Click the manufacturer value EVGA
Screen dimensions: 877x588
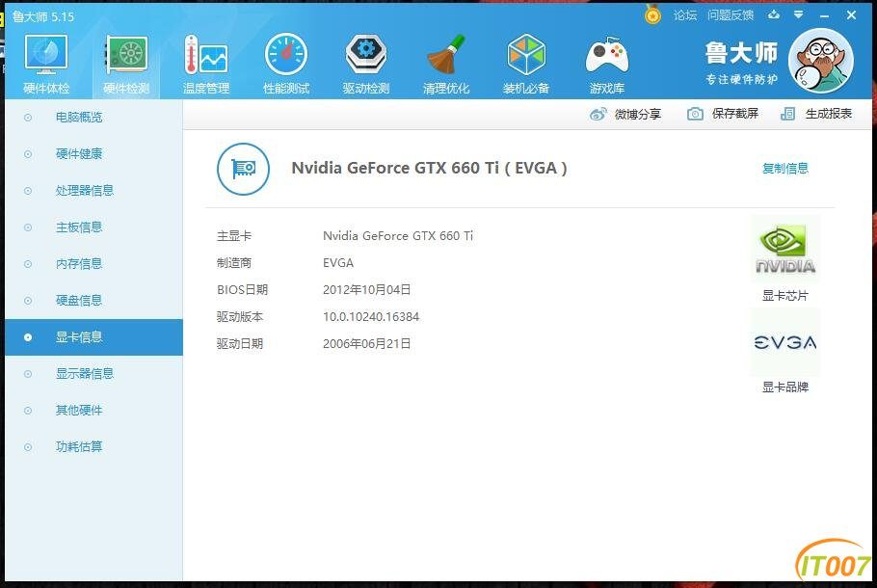(338, 263)
